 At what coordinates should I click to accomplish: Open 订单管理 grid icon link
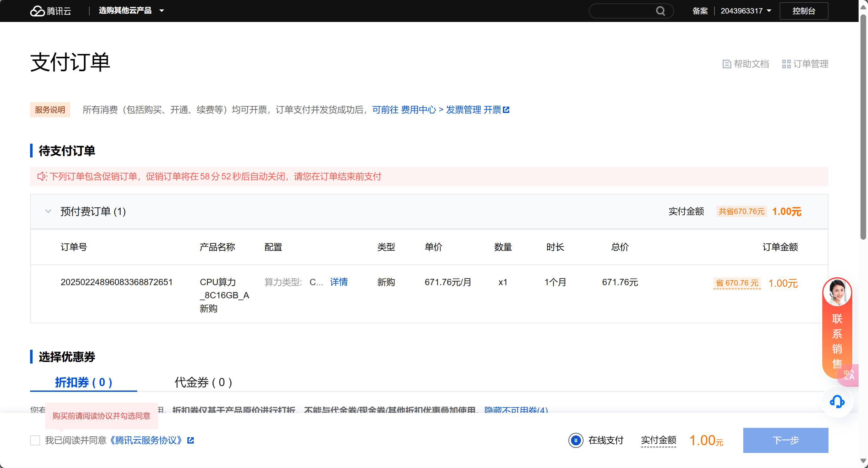click(x=786, y=64)
